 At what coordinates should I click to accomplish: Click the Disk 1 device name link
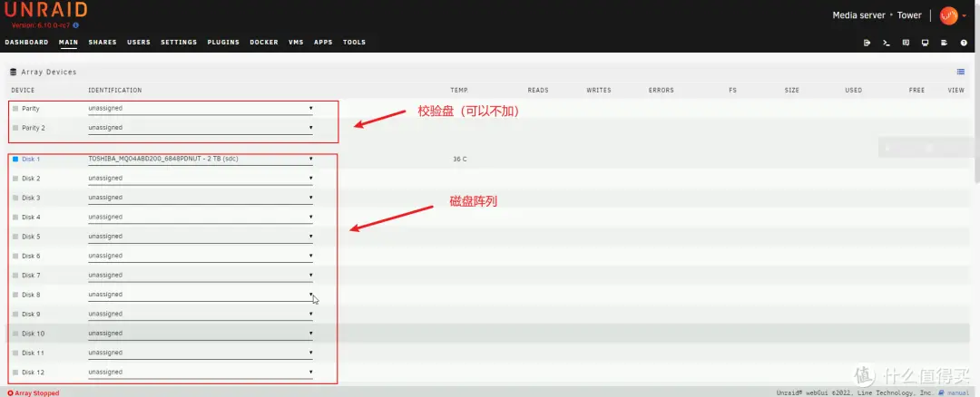[x=31, y=159]
